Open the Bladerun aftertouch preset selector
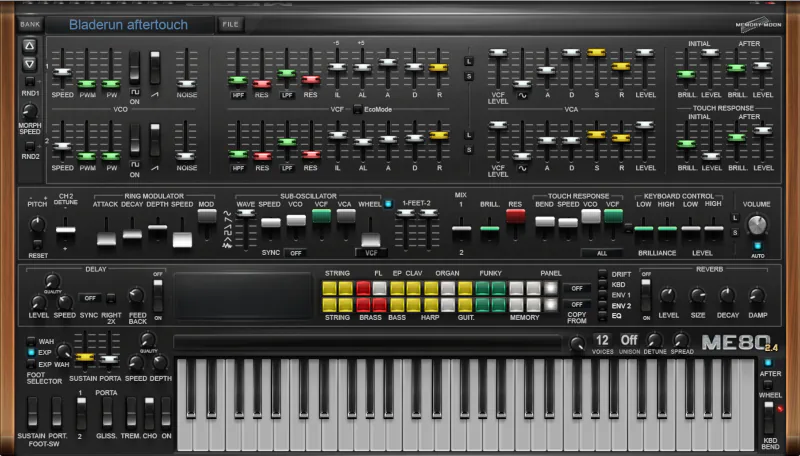Viewport: 800px width, 456px height. tap(129, 24)
